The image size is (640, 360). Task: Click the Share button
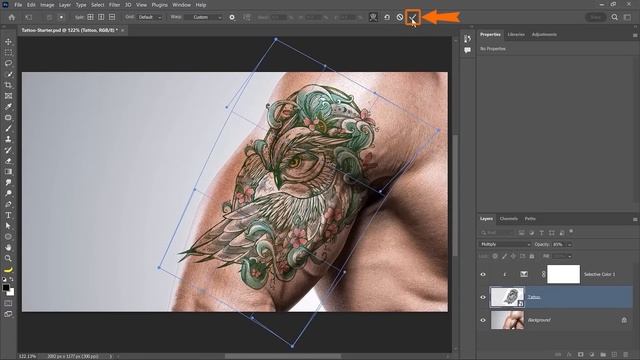pyautogui.click(x=595, y=17)
